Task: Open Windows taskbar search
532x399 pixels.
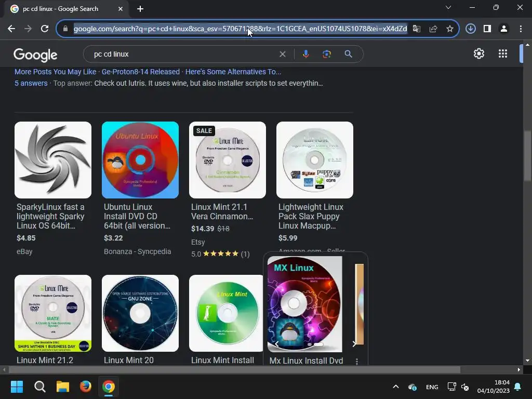Action: click(39, 387)
